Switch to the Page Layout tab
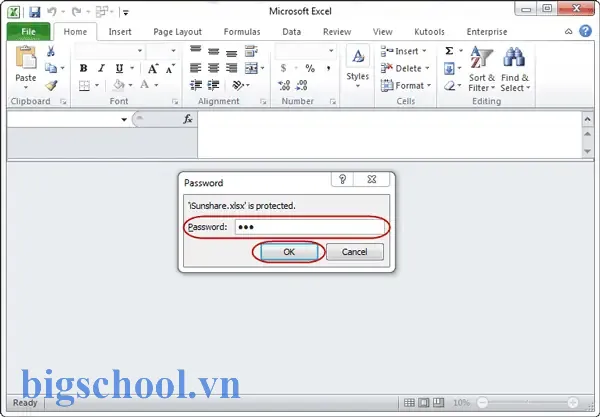The width and height of the screenshot is (600, 417). (178, 32)
